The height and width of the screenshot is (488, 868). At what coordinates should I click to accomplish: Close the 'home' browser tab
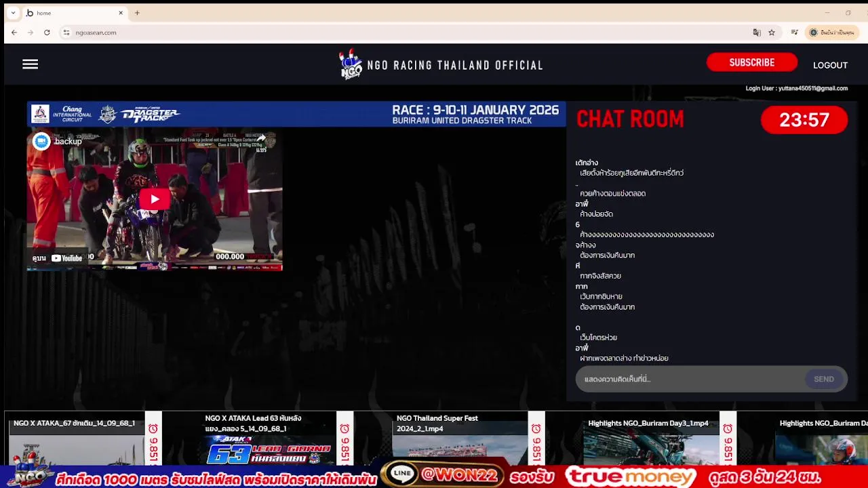(x=121, y=13)
